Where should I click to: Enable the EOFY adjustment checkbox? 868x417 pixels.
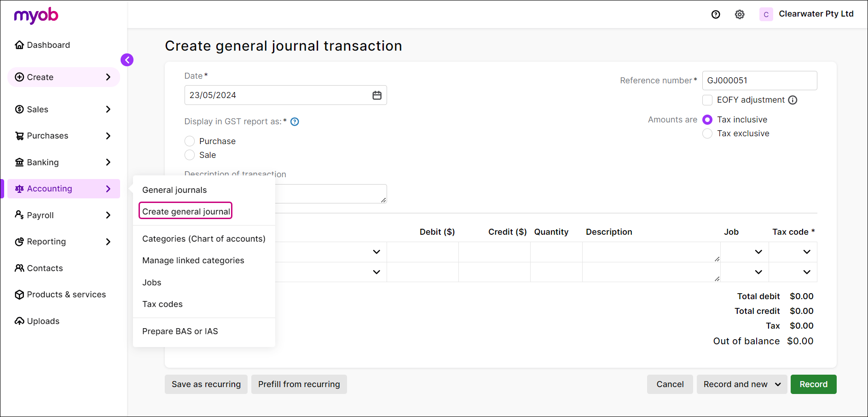pos(707,100)
